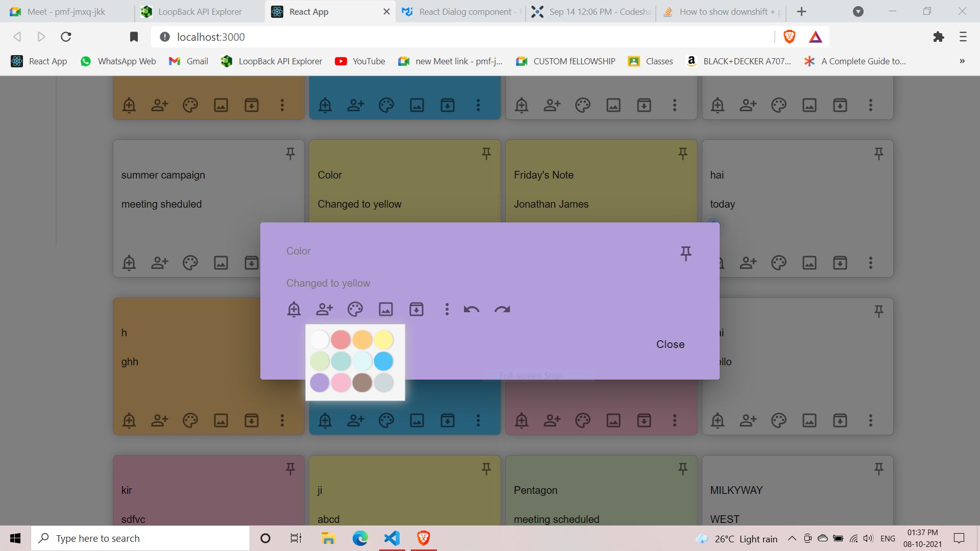Viewport: 980px width, 551px height.
Task: Undo the last edit in the dialog
Action: [x=472, y=309]
